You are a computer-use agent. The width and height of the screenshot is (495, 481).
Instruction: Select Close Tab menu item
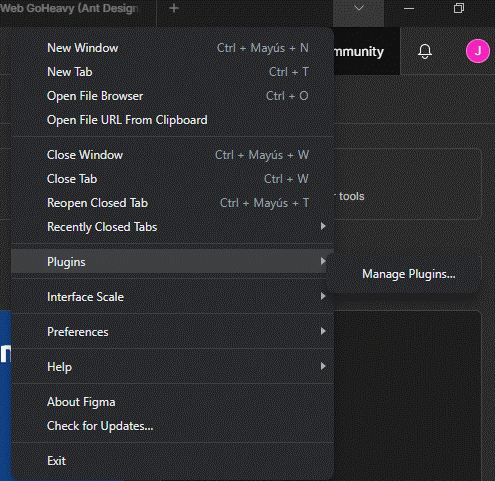pyautogui.click(x=172, y=179)
